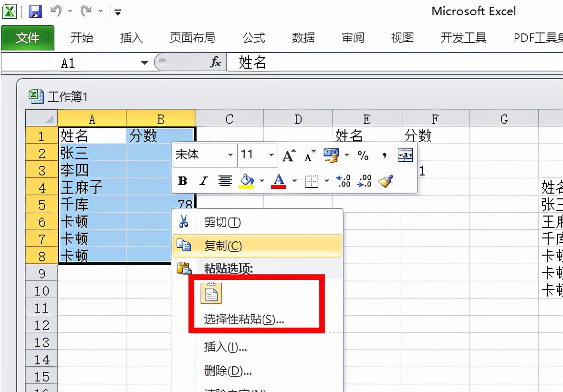Open accounting format dropdown arrow
The width and height of the screenshot is (563, 392).
coord(347,155)
